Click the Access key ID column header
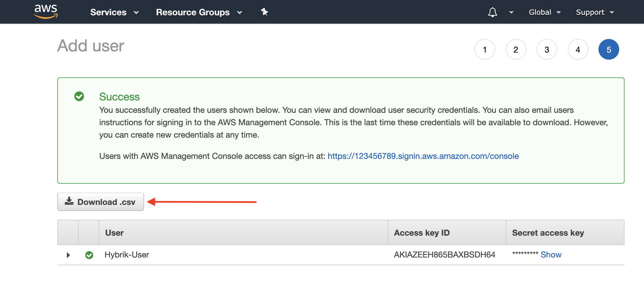 (x=447, y=233)
